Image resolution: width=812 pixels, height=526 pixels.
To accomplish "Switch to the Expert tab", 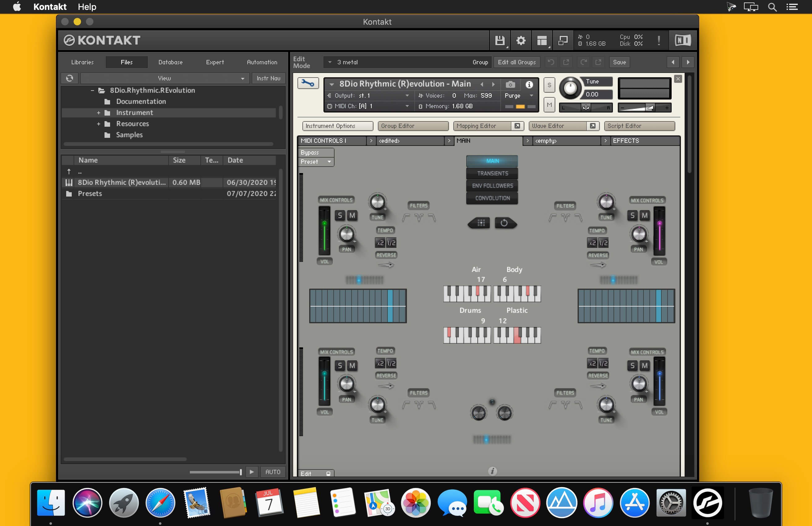I will (215, 62).
